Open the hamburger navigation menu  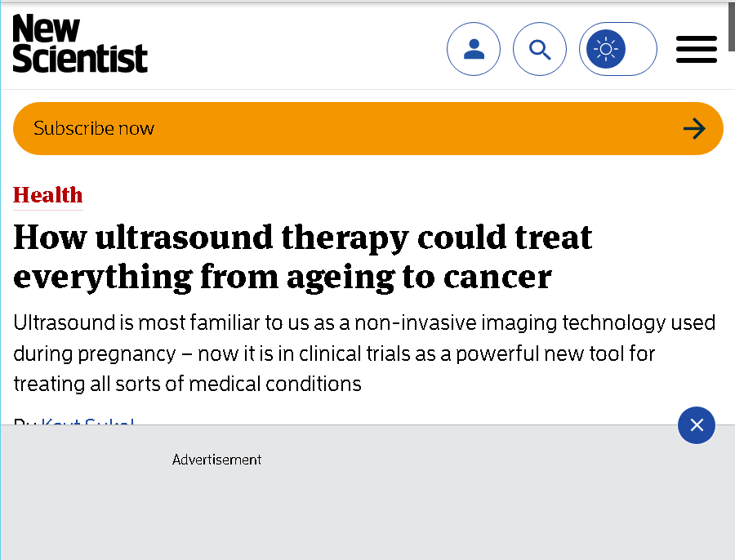(x=697, y=49)
